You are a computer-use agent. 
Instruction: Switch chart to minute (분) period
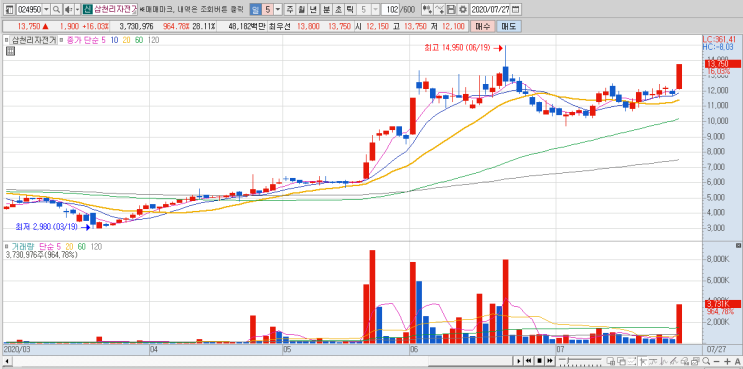(x=326, y=9)
